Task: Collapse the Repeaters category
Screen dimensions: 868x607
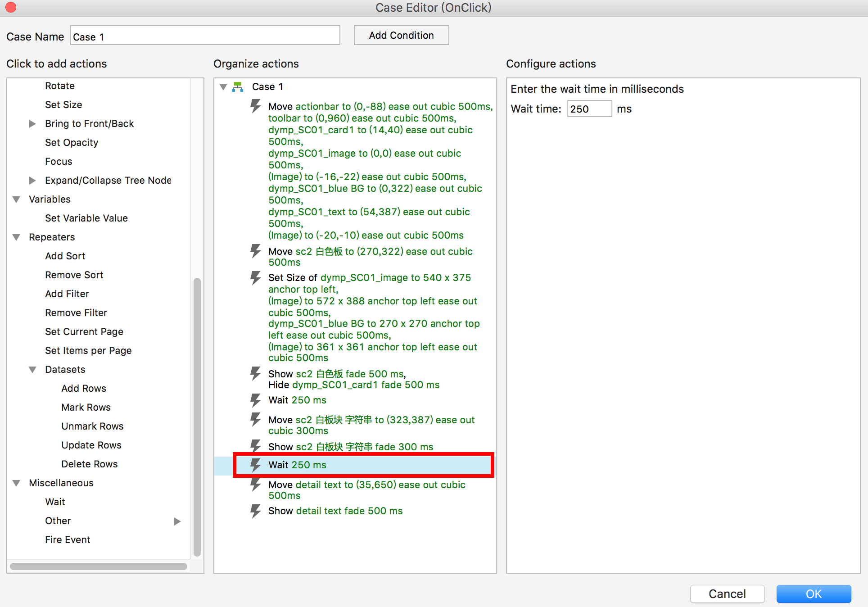Action: [x=17, y=237]
